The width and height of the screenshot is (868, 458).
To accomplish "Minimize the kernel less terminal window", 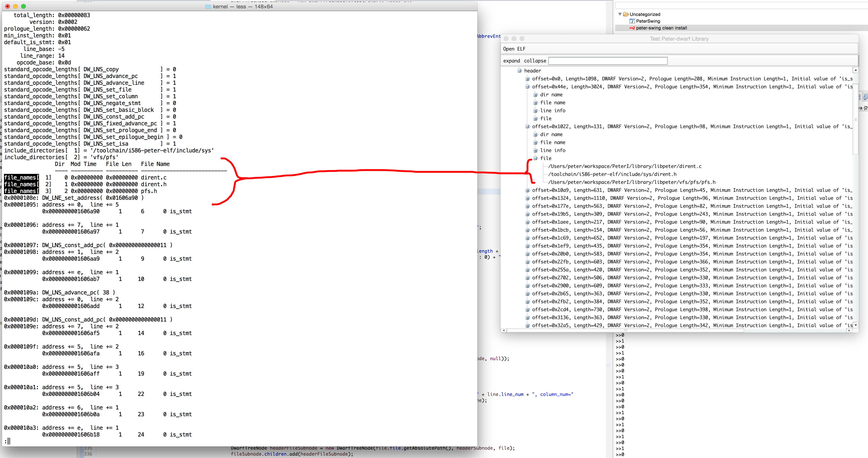I will pyautogui.click(x=16, y=6).
